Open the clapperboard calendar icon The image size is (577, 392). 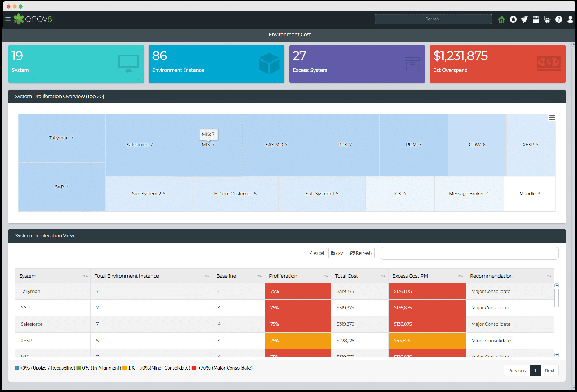click(x=536, y=19)
